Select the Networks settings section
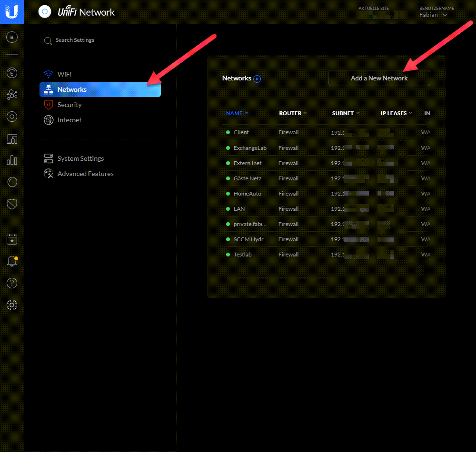476x452 pixels. pos(100,89)
